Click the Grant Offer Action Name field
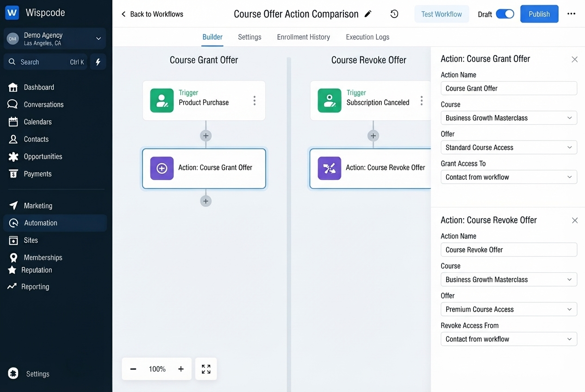This screenshot has height=392, width=585. click(x=509, y=88)
